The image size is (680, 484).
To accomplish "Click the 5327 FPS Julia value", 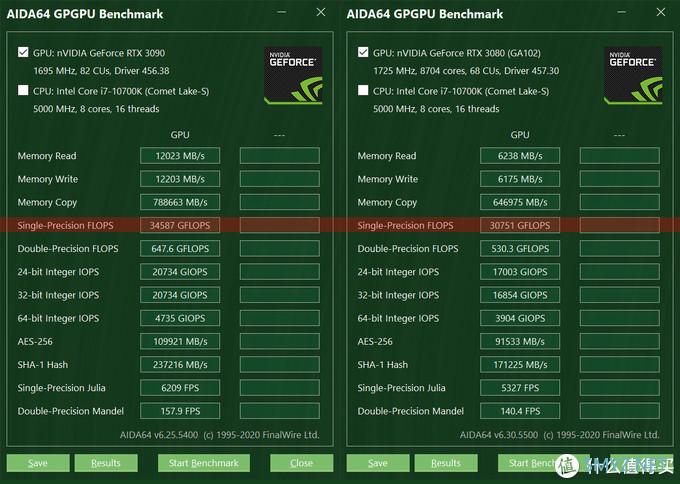I will pos(520,388).
